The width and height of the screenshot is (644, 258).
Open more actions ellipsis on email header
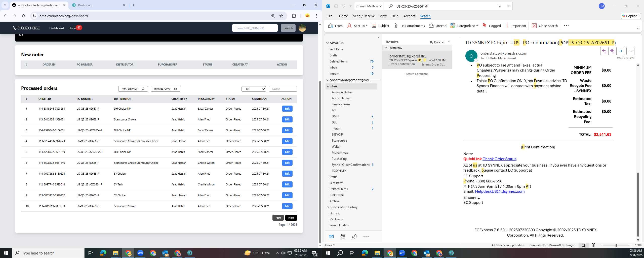pyautogui.click(x=630, y=51)
